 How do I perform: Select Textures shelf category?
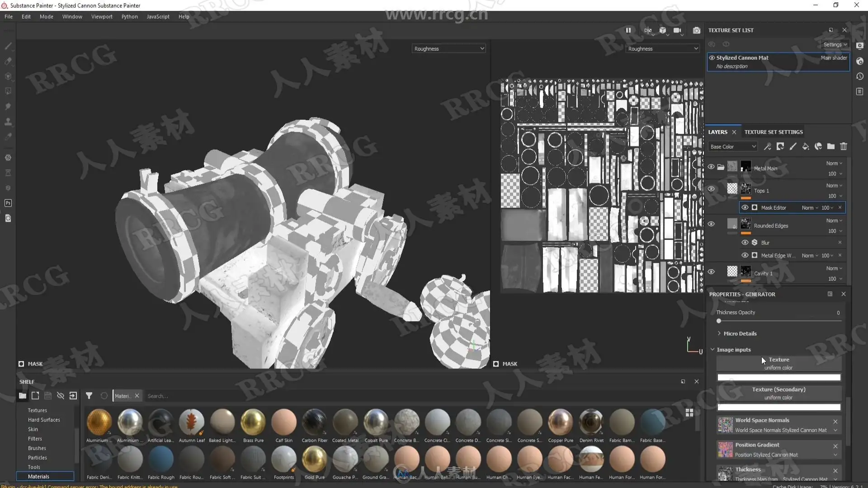(x=37, y=410)
